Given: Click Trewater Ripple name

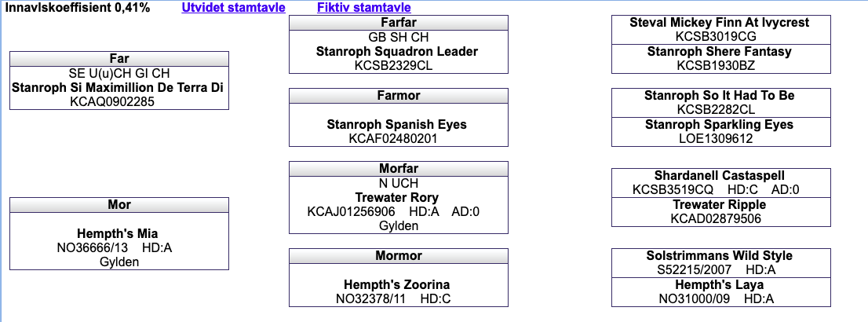Looking at the screenshot, I should [x=720, y=205].
